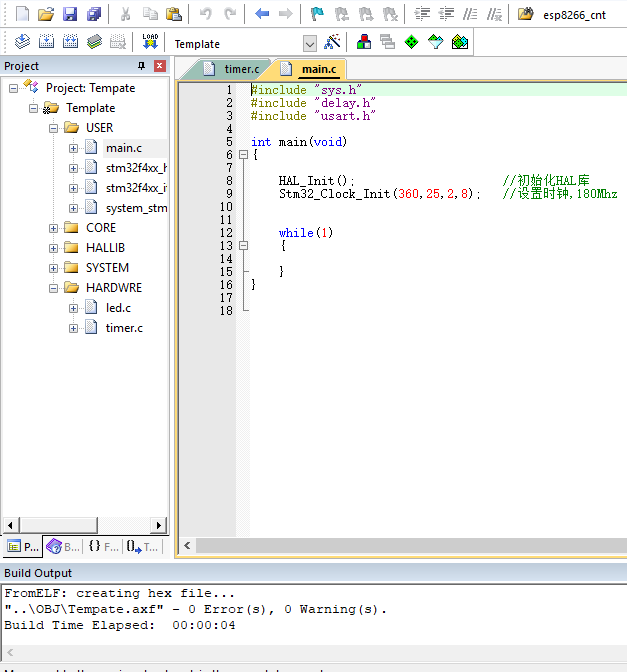Click Select Software Packs icon
The height and width of the screenshot is (672, 627).
(435, 42)
